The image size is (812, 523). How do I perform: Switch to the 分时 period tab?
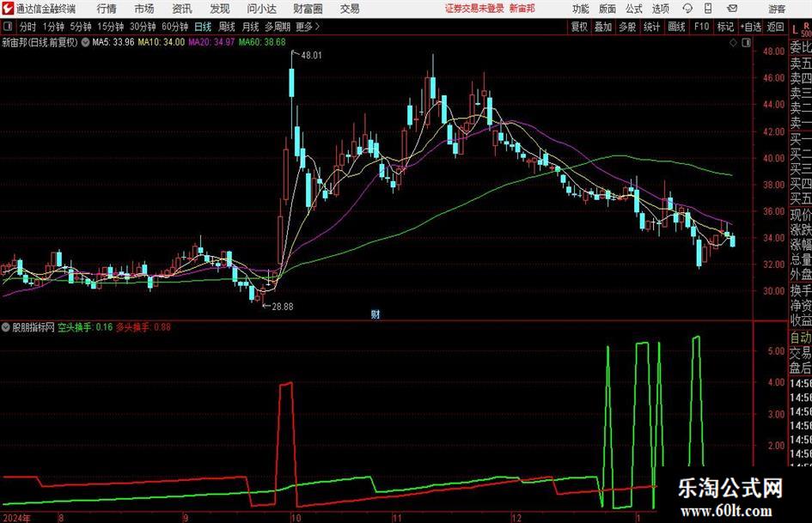pyautogui.click(x=27, y=27)
